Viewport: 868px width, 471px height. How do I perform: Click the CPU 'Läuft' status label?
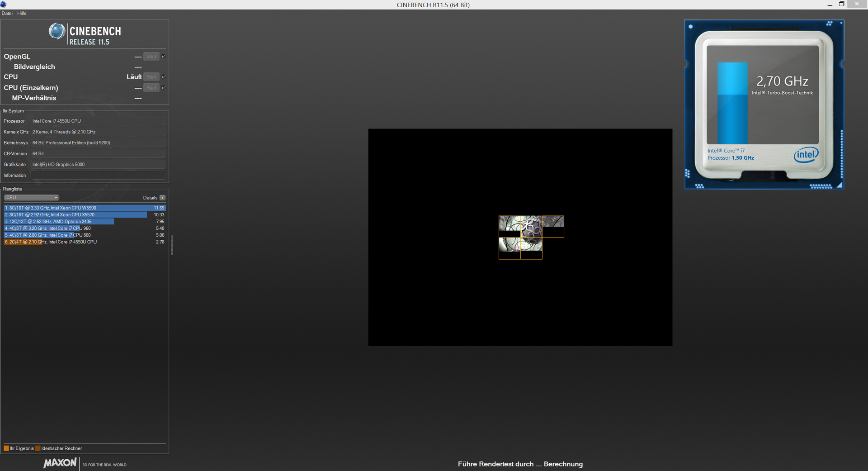click(134, 77)
